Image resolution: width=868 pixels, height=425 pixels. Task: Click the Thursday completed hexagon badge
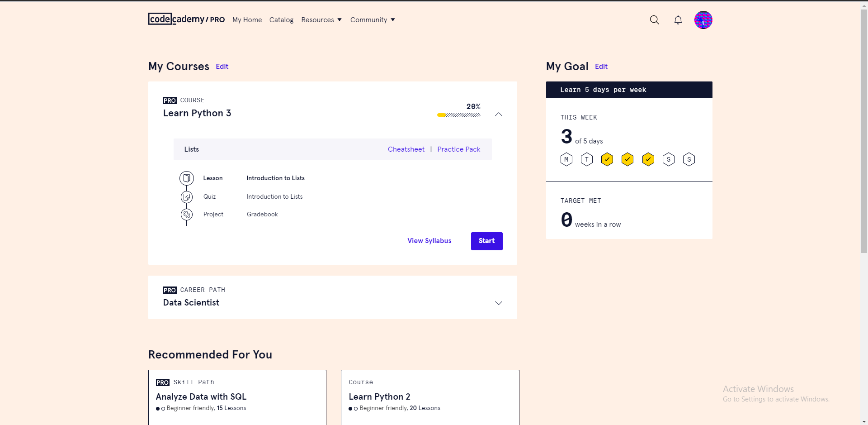tap(627, 159)
